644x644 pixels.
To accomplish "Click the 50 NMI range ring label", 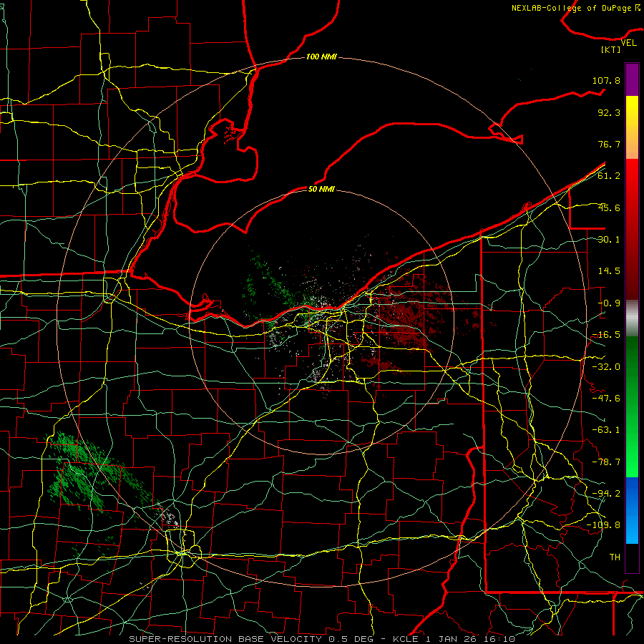I will [x=321, y=189].
